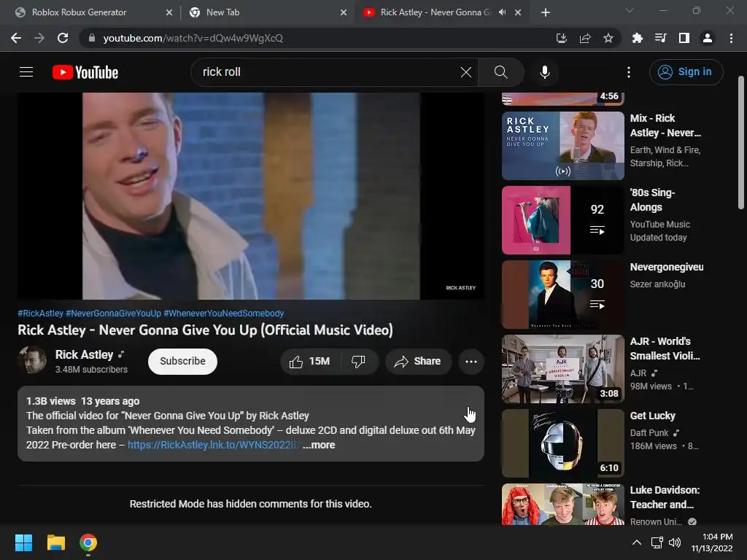Open AJR World's Smallest Violin thumbnail
The width and height of the screenshot is (747, 560).
pyautogui.click(x=562, y=368)
